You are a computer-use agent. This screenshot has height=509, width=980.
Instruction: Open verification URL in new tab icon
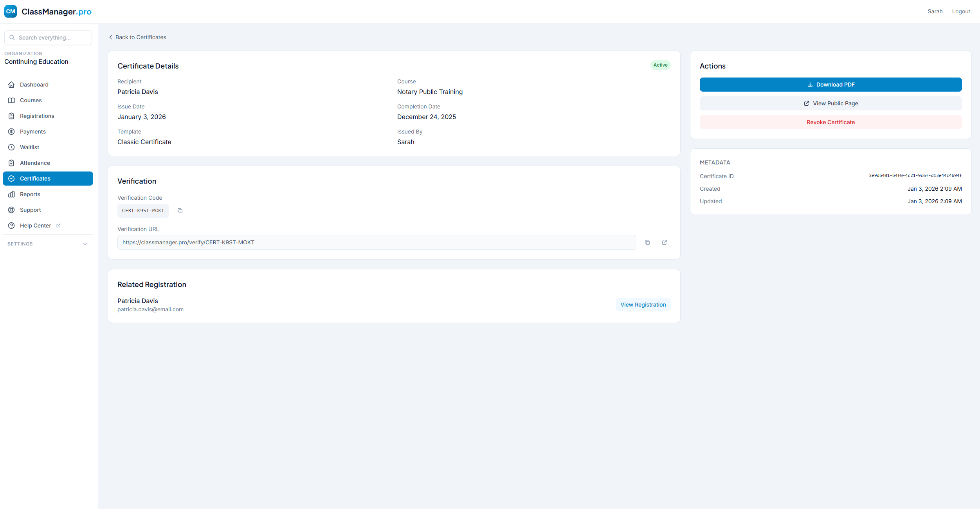point(665,242)
